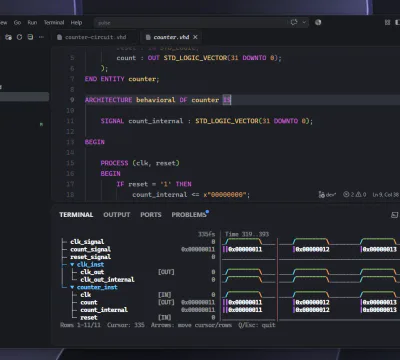Close the counter.vhd editor tab
The image size is (400, 360).
[195, 37]
